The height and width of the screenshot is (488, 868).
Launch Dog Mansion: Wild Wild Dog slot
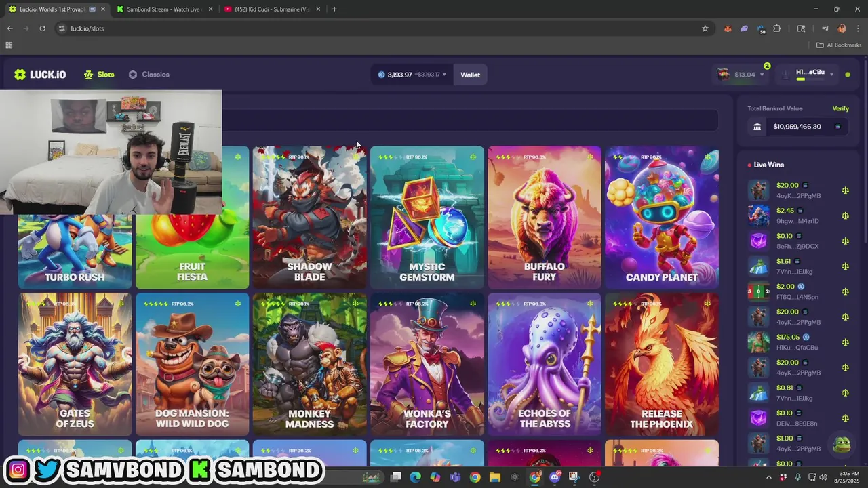[x=192, y=365]
